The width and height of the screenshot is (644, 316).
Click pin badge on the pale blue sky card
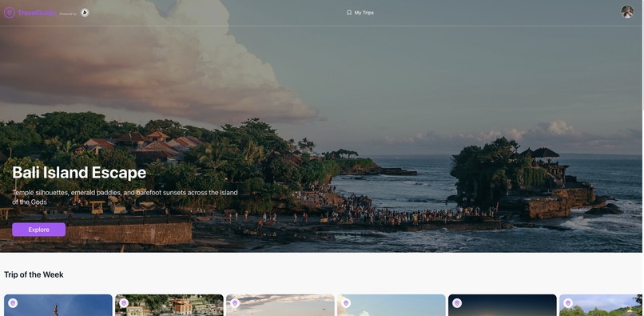346,303
